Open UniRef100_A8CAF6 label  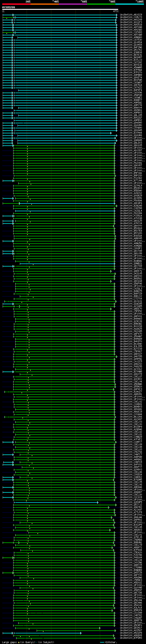pyautogui.click(x=131, y=203)
